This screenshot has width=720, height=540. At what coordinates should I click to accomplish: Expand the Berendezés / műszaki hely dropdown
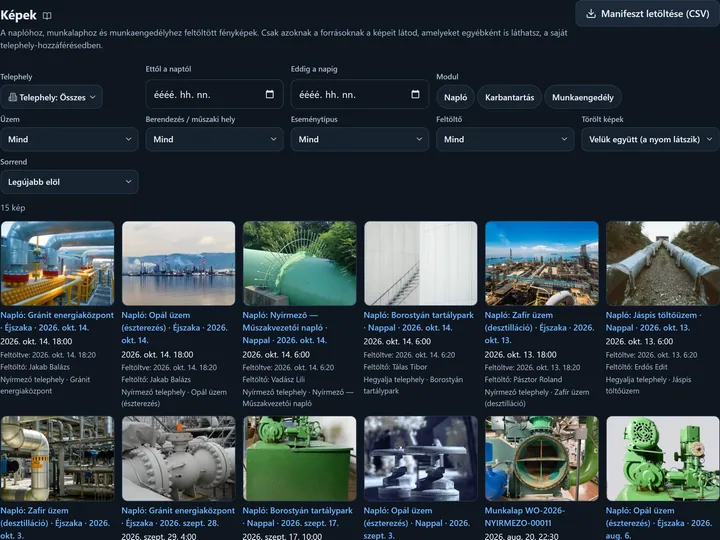(x=214, y=139)
